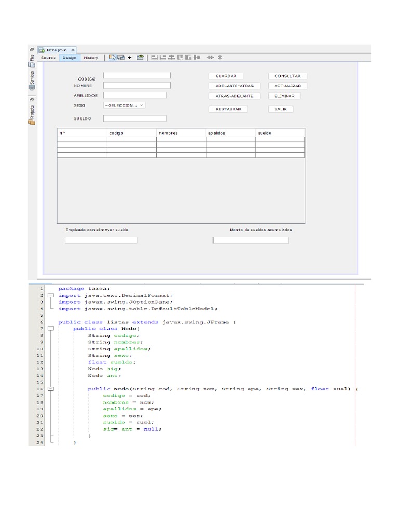Click the Preview Design icon
This screenshot has height=532, width=399.
tap(140, 58)
